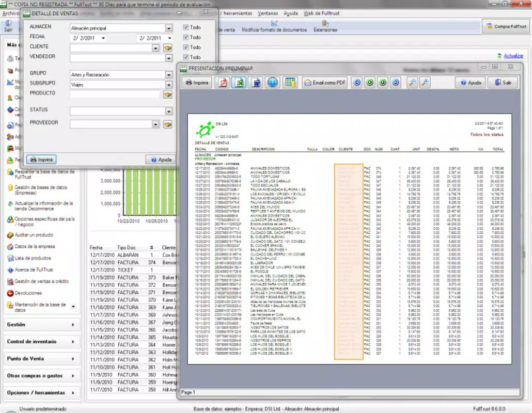Toggle the Todo checkbox for CLIENTE
Screen dimensions: 532x413
pyautogui.click(x=185, y=47)
